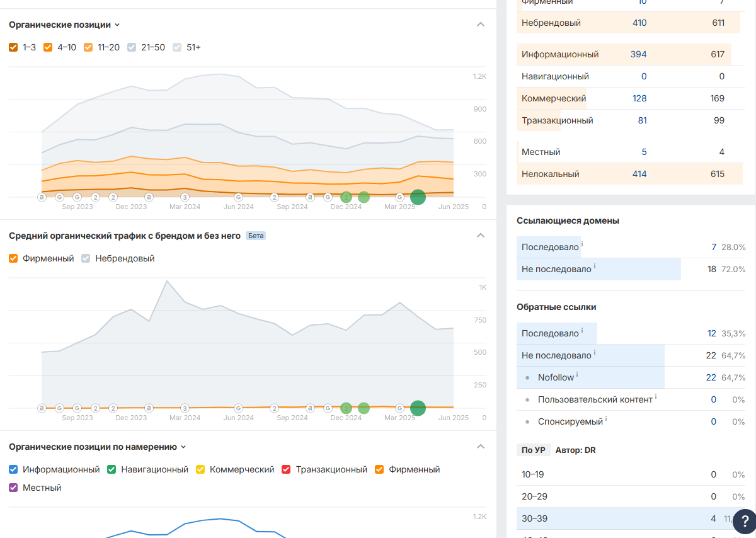This screenshot has width=756, height=538.
Task: Open the Органические позиции title dropdown
Action: [64, 25]
